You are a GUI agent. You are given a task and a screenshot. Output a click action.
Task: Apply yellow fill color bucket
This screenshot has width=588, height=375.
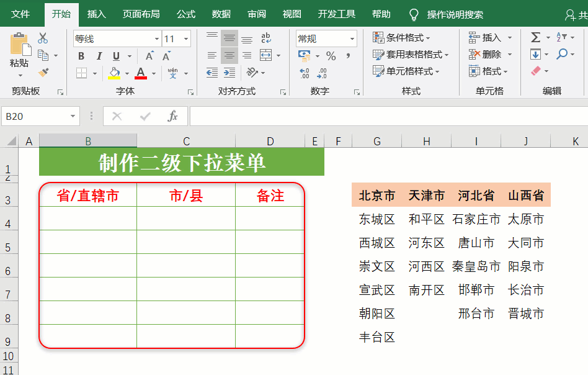(114, 73)
